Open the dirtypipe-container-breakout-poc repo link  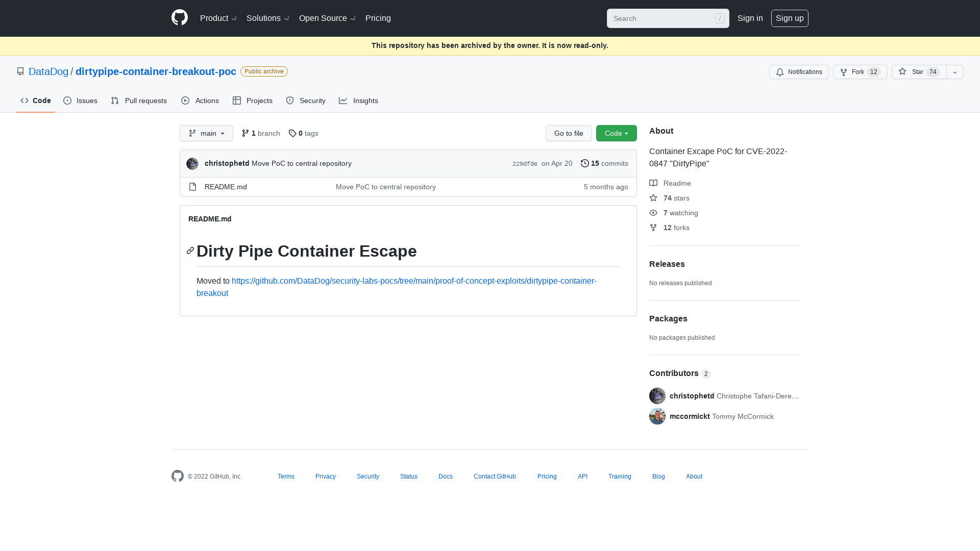(156, 71)
